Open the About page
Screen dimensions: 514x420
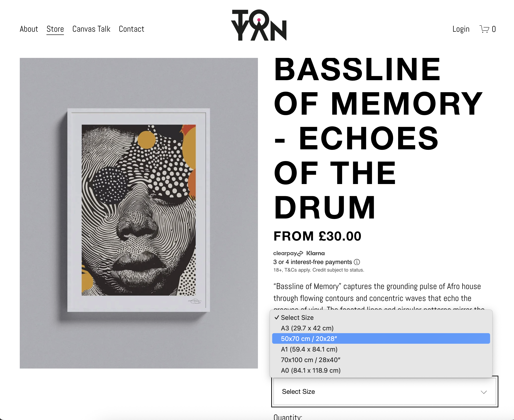[x=29, y=29]
